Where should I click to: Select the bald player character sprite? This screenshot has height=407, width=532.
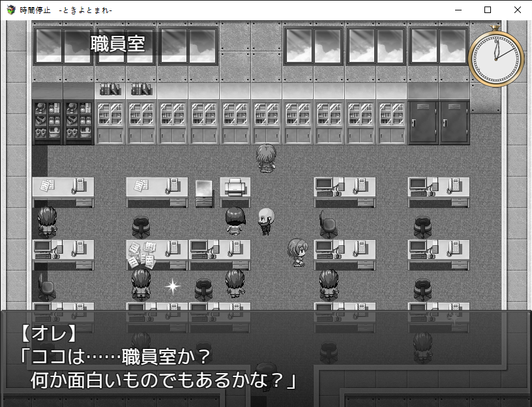tap(266, 221)
